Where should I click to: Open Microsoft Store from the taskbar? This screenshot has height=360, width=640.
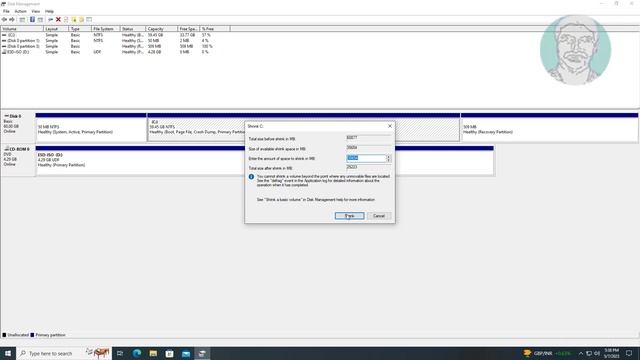click(x=169, y=353)
